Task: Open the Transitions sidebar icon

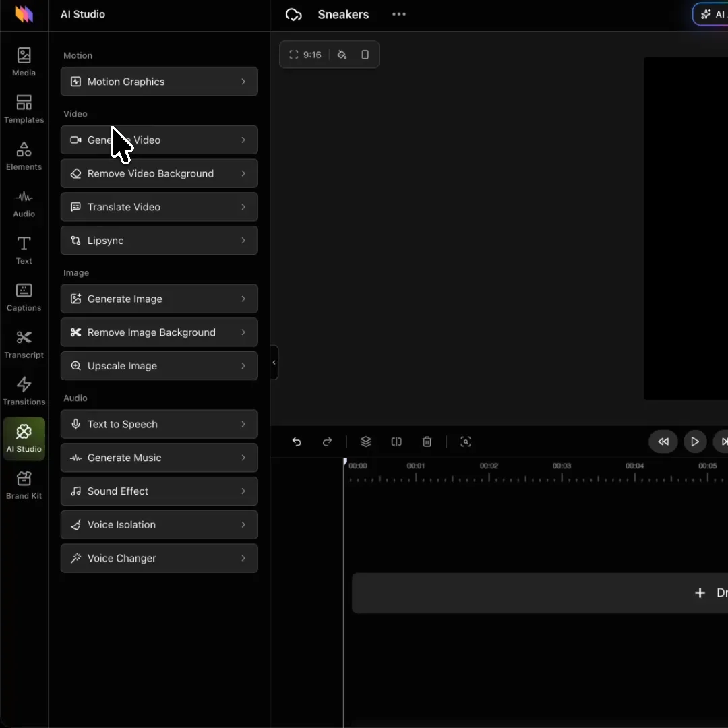Action: coord(24,391)
